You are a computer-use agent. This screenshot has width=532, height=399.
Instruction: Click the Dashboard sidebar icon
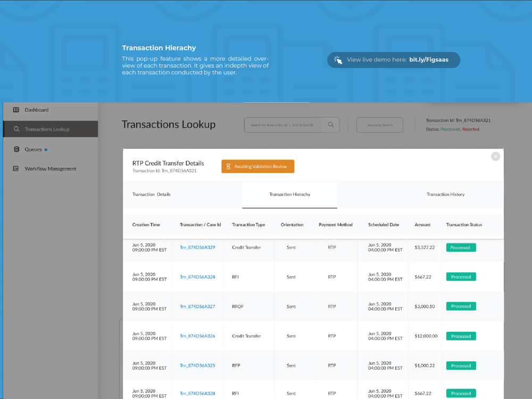16,110
